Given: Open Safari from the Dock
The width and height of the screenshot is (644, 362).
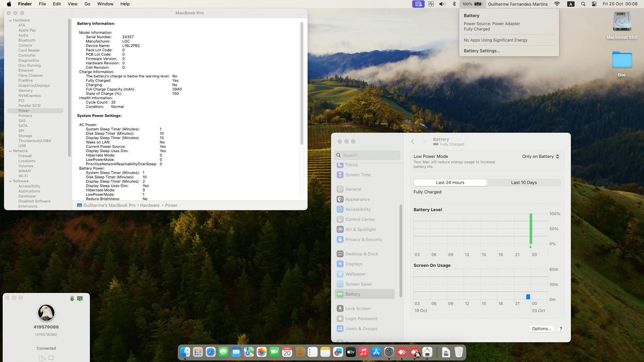Looking at the screenshot, I should 211,352.
